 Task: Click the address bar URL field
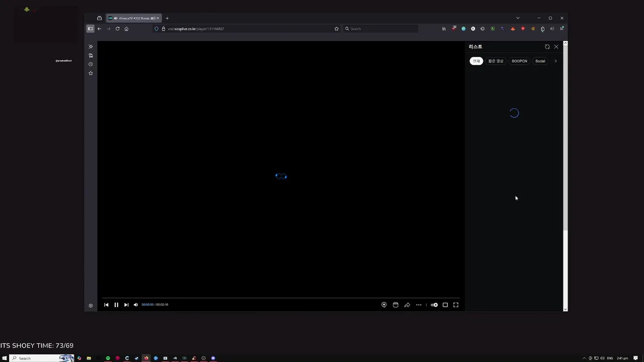pyautogui.click(x=247, y=29)
